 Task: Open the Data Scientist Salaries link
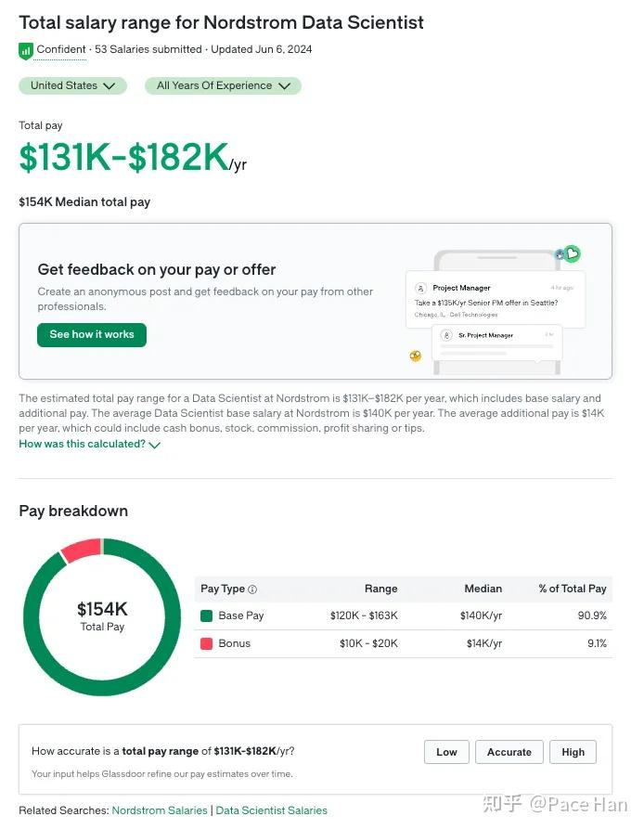pos(272,810)
